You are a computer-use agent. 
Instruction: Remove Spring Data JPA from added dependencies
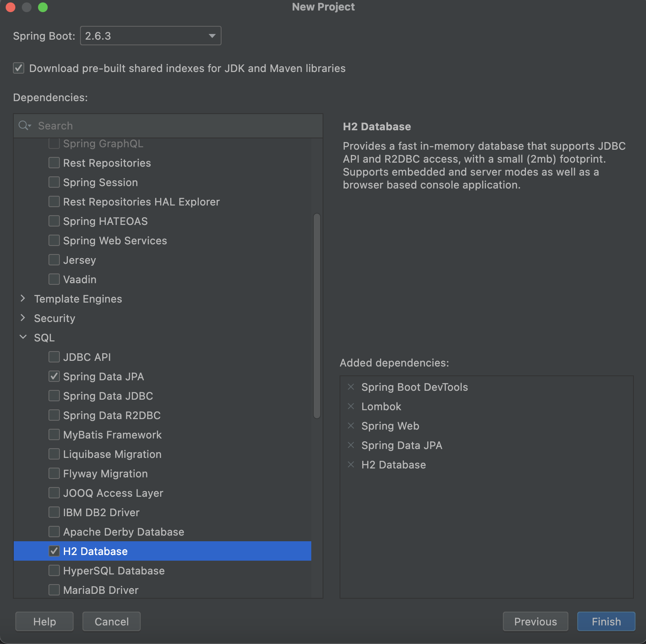[351, 445]
